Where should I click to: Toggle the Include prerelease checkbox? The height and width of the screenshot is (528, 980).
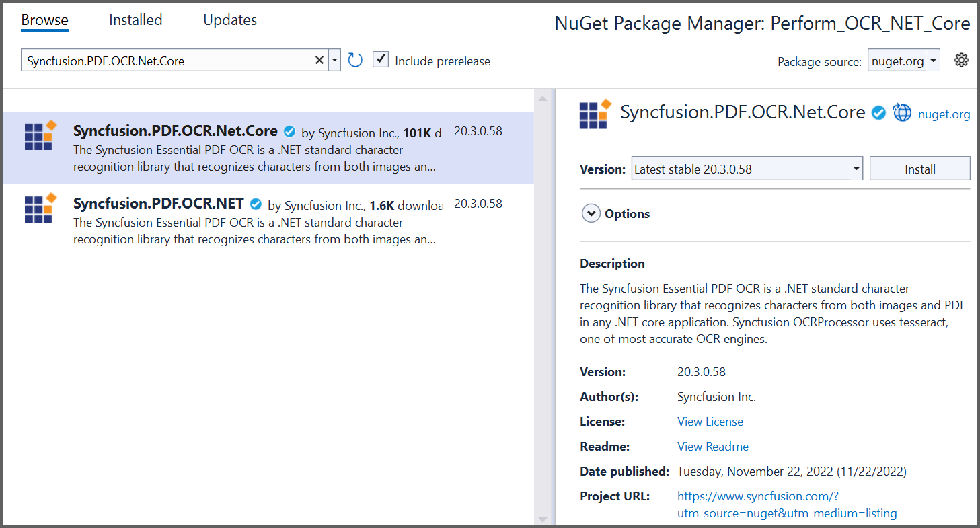[381, 60]
